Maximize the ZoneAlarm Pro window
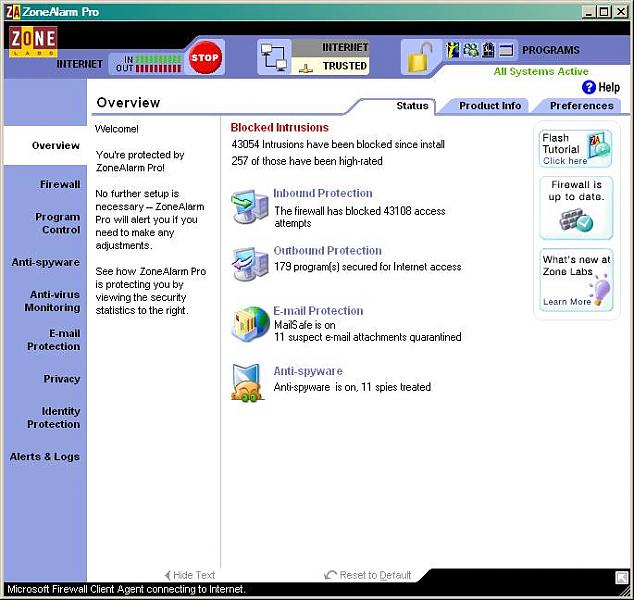Screen dimensions: 634x600 click(604, 12)
